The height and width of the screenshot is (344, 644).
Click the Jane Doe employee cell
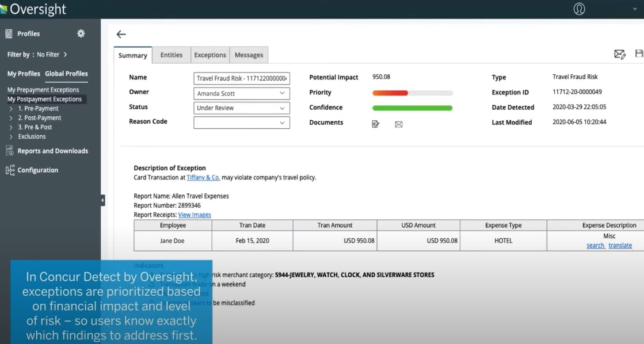[173, 240]
